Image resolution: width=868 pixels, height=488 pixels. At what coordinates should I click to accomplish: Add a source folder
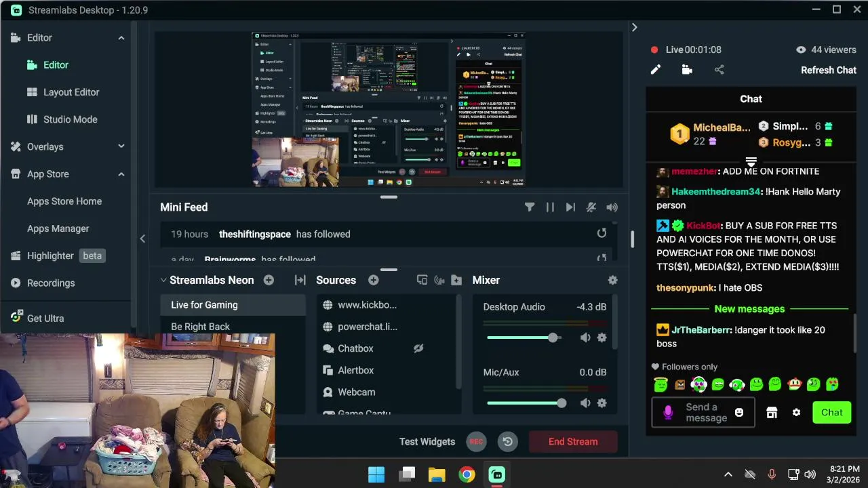point(456,280)
